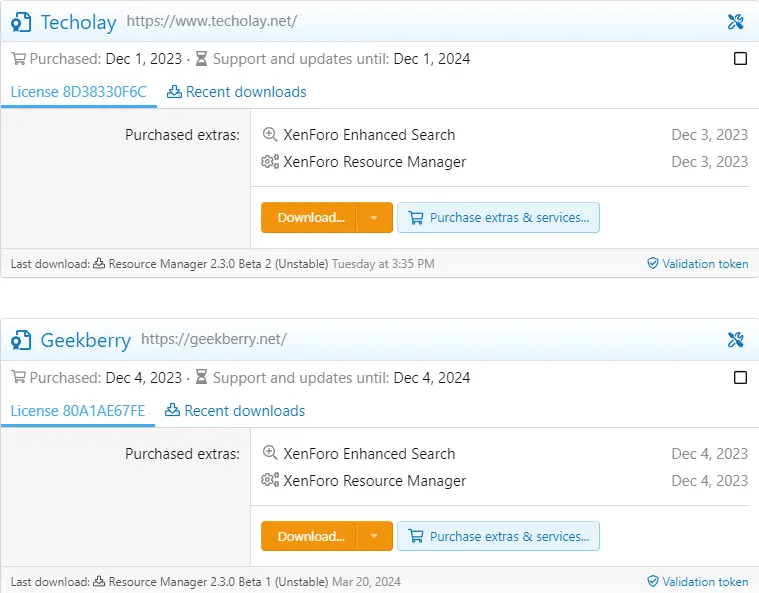Click the Resource Manager gears icon under Techolay
Image resolution: width=759 pixels, height=593 pixels.
[270, 161]
